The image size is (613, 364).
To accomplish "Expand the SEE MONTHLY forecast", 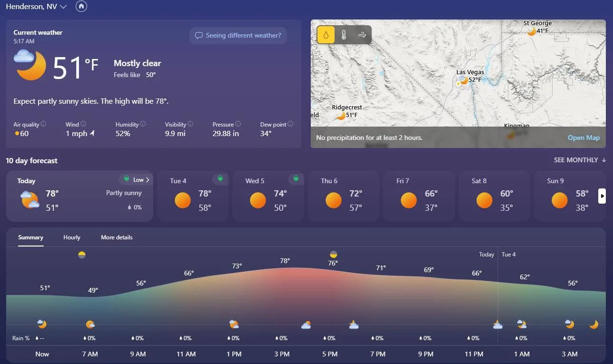I will click(580, 160).
